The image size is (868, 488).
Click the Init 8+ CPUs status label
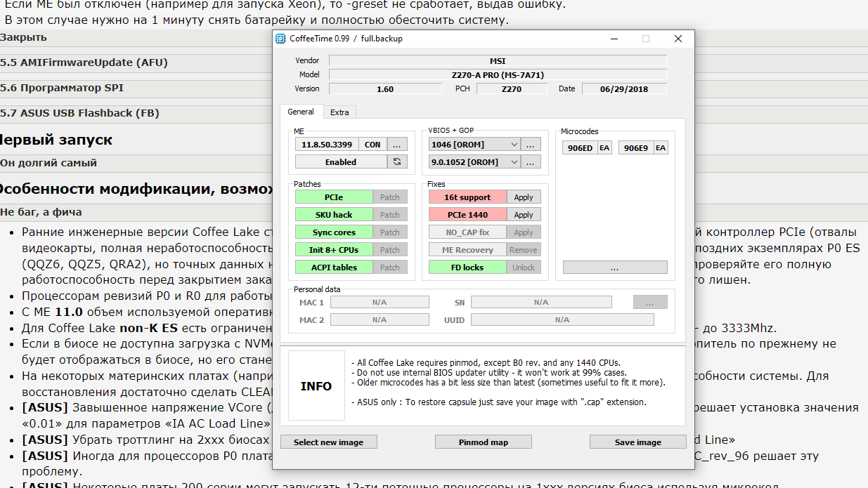click(334, 250)
